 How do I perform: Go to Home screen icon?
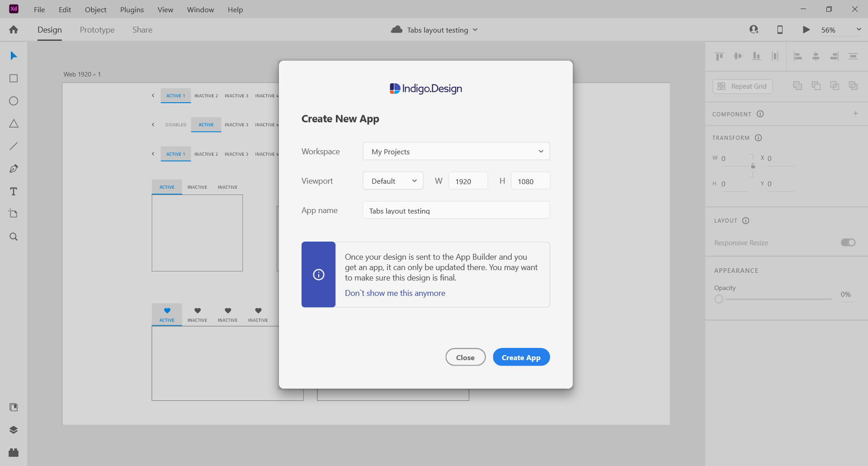(14, 29)
